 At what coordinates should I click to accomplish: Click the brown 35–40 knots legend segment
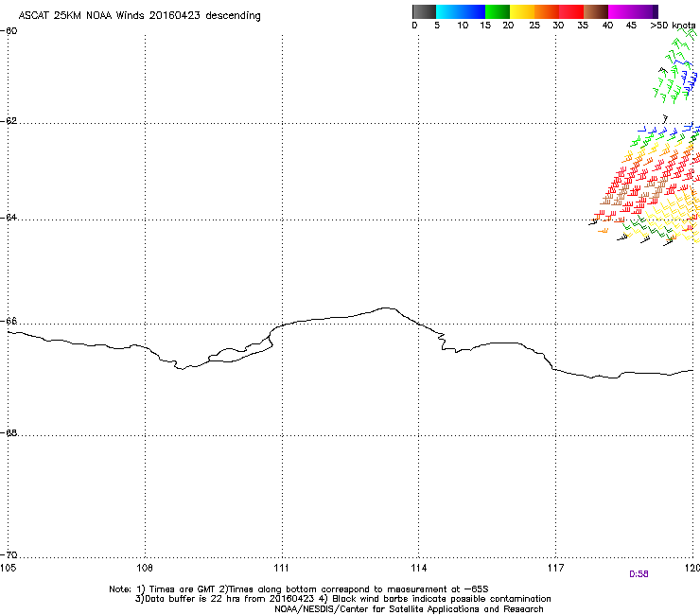tap(596, 11)
